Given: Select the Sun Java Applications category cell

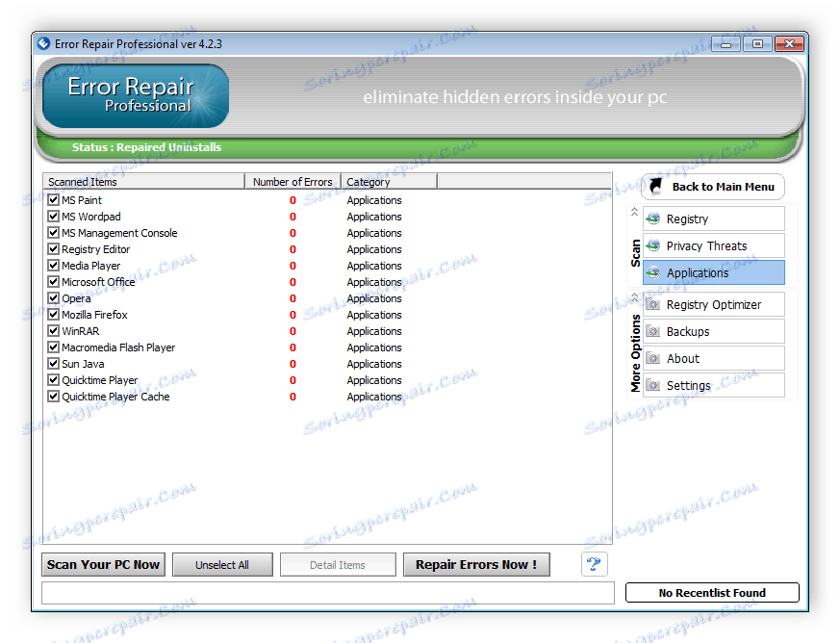Looking at the screenshot, I should pos(374,363).
